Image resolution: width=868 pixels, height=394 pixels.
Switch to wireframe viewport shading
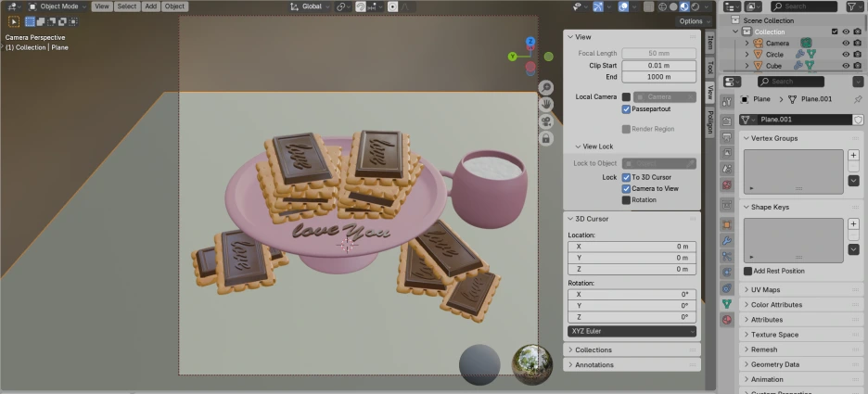(663, 6)
